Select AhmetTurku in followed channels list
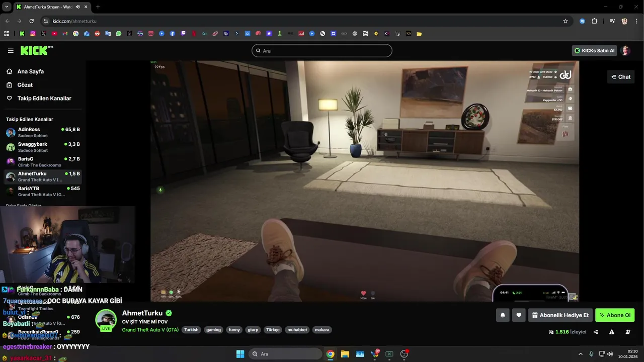The width and height of the screenshot is (644, 362). pyautogui.click(x=43, y=176)
